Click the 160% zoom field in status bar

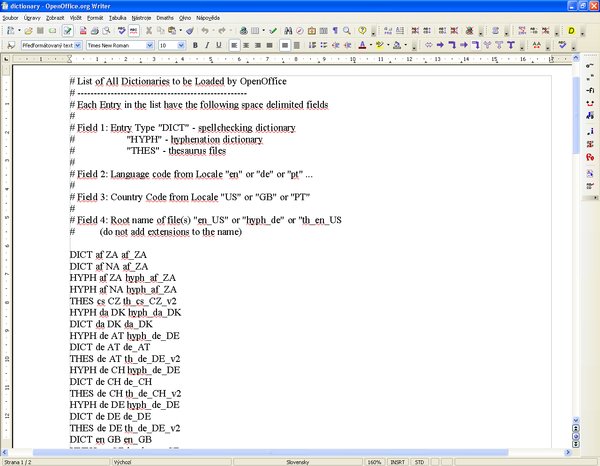(374, 462)
